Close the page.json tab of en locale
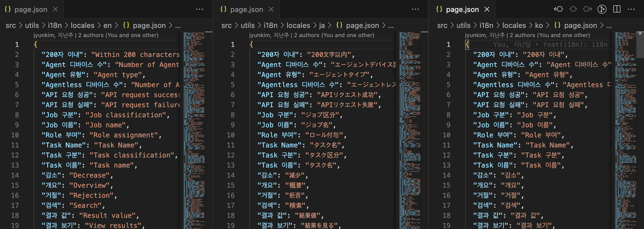Viewport: 644px width, 229px height. pos(57,9)
